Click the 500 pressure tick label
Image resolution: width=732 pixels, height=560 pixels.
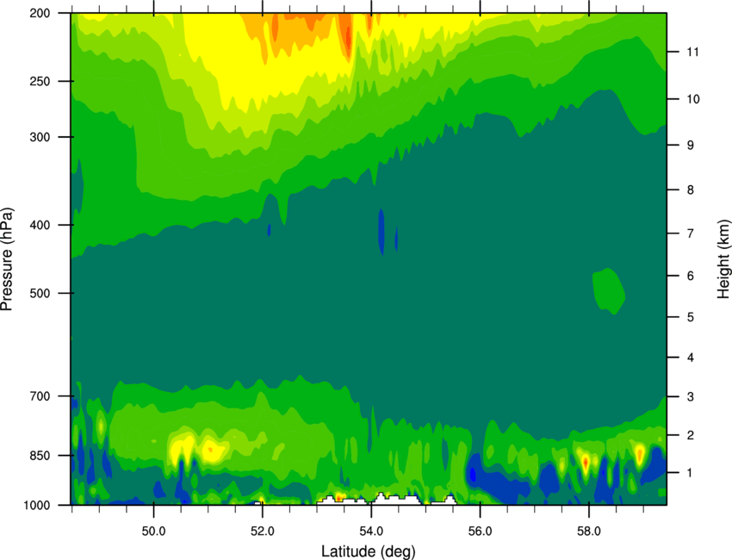(40, 293)
